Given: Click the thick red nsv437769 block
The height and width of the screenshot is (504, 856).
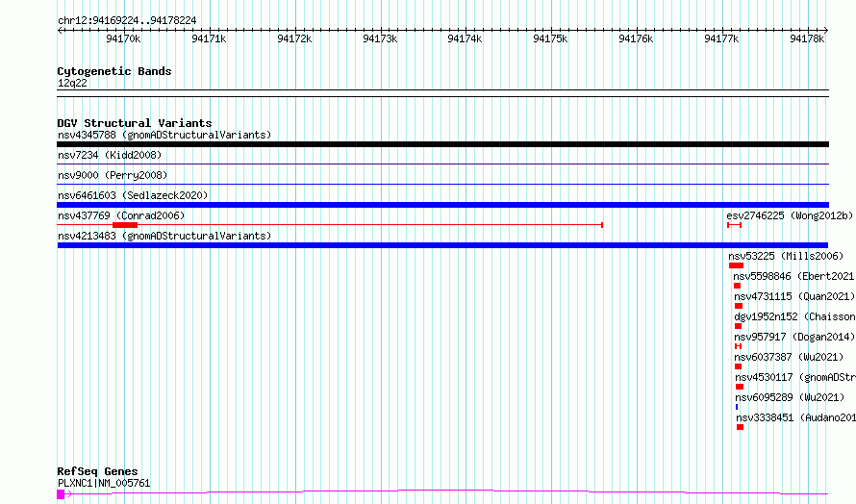Looking at the screenshot, I should tap(125, 225).
